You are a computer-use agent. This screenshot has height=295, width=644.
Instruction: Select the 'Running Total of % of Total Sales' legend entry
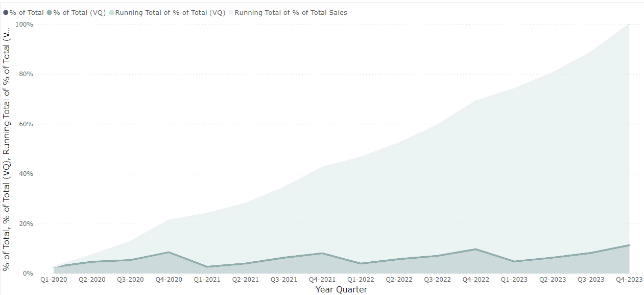[287, 13]
